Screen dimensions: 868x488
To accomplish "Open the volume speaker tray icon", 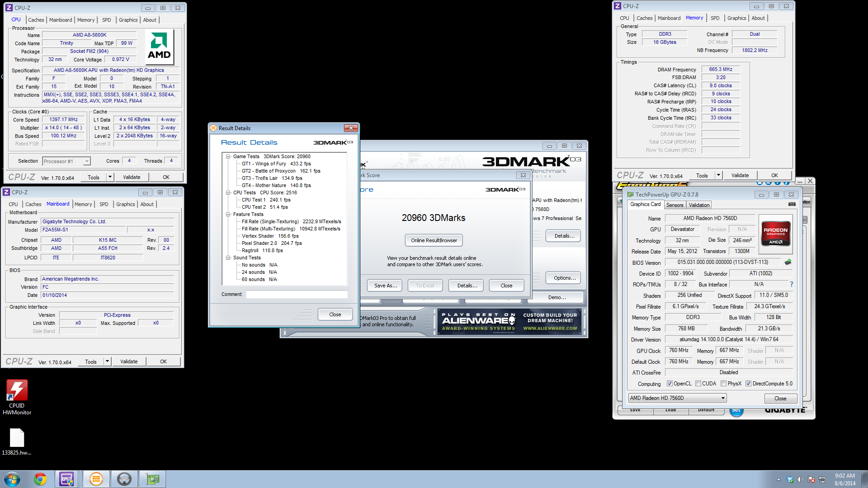I will [801, 479].
